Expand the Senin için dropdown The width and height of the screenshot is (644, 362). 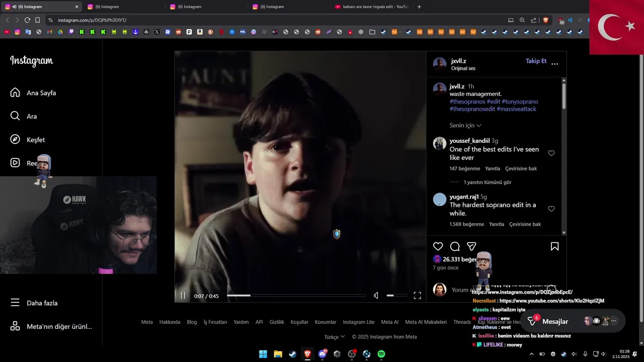pyautogui.click(x=465, y=125)
